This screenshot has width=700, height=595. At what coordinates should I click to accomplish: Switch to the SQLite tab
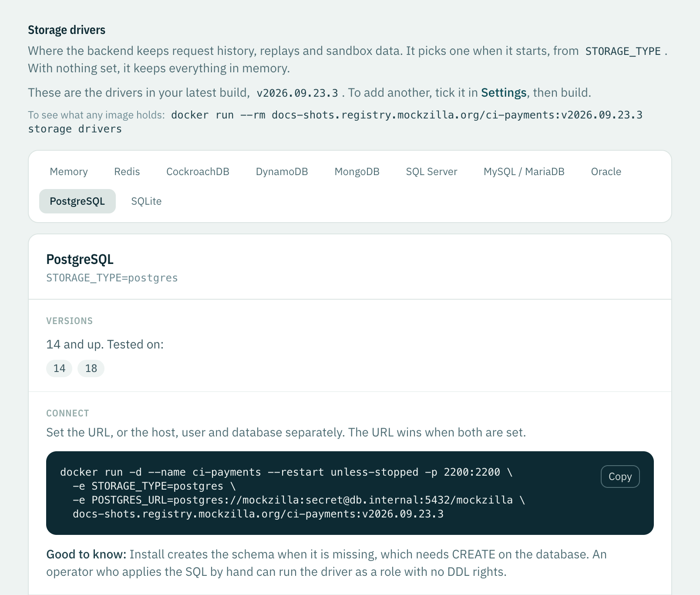coord(146,201)
